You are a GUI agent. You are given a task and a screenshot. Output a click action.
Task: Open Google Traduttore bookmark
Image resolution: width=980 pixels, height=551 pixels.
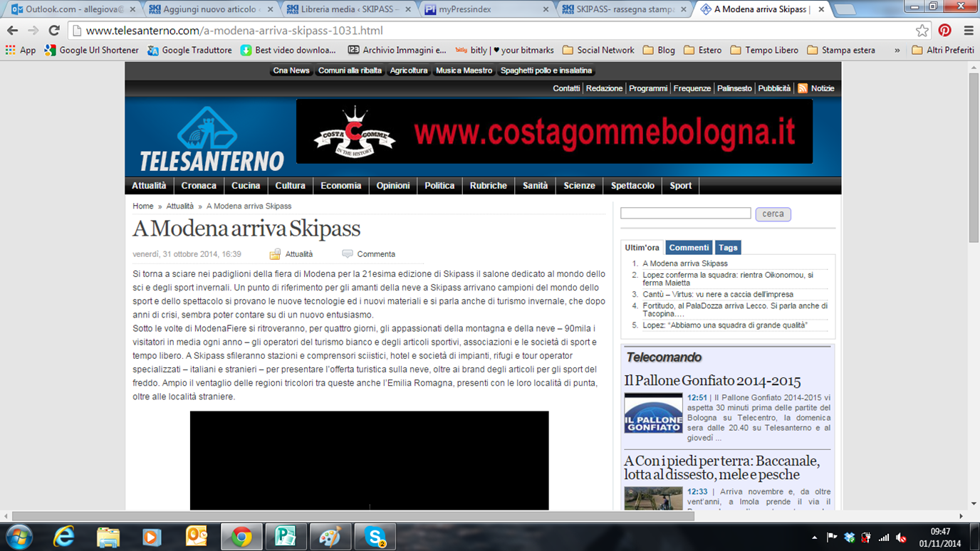coord(189,51)
